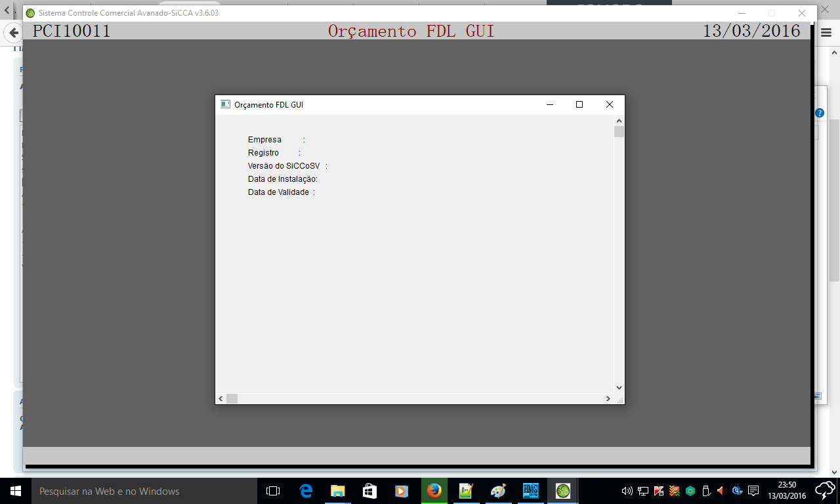Close the SiCCA main window
Image resolution: width=840 pixels, height=504 pixels.
(x=802, y=13)
